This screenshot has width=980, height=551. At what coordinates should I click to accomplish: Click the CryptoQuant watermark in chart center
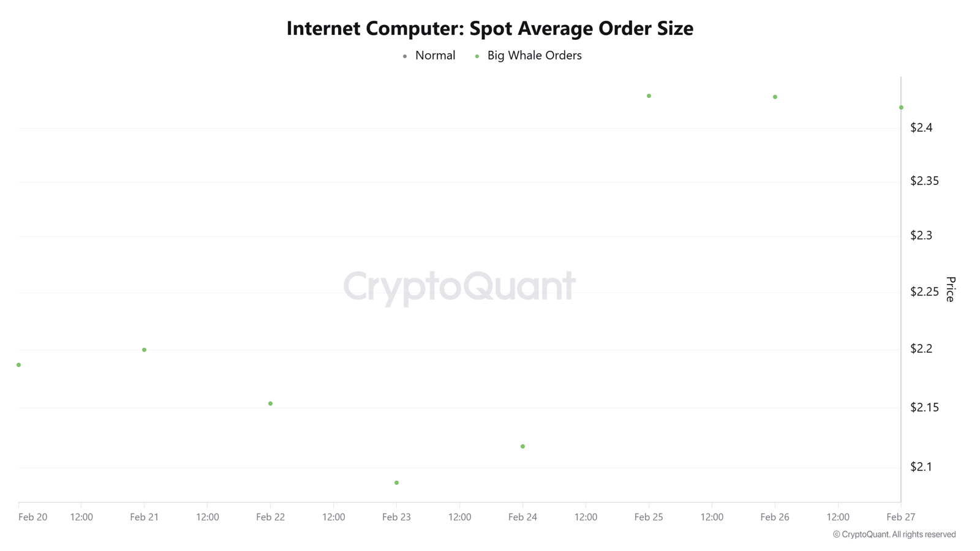[459, 286]
